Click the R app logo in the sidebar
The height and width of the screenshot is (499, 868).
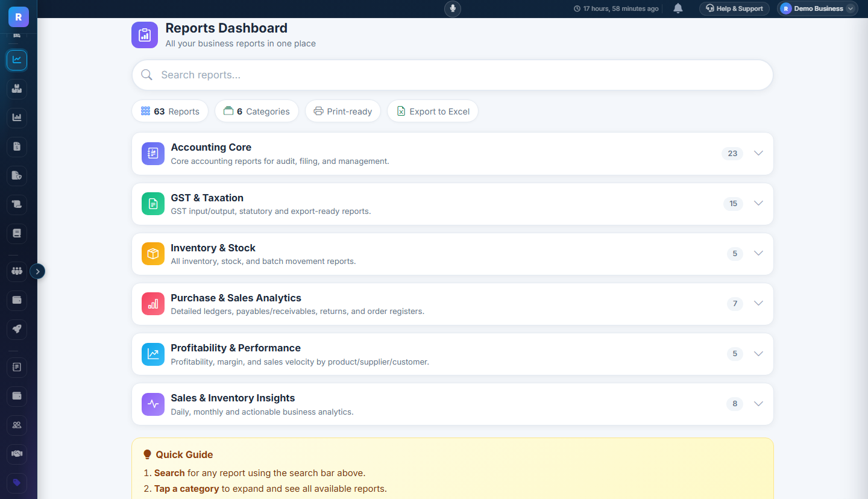point(19,17)
